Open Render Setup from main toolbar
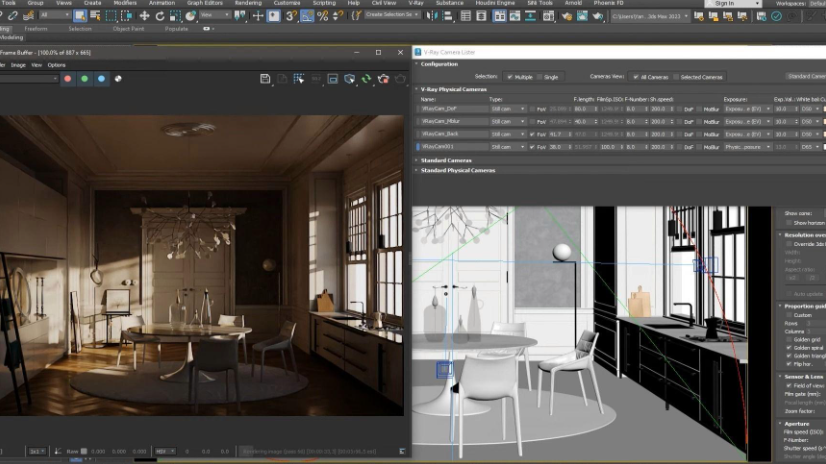The image size is (826, 464). point(567,16)
